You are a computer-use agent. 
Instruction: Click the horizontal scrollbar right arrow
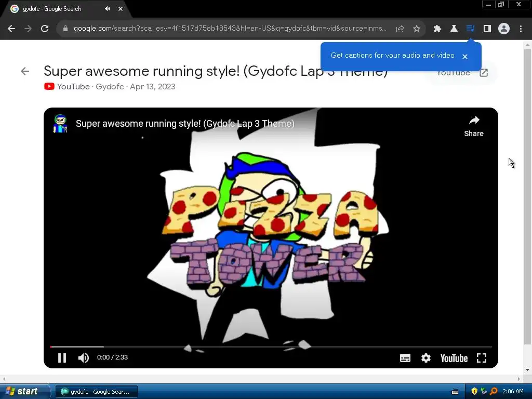pyautogui.click(x=519, y=379)
